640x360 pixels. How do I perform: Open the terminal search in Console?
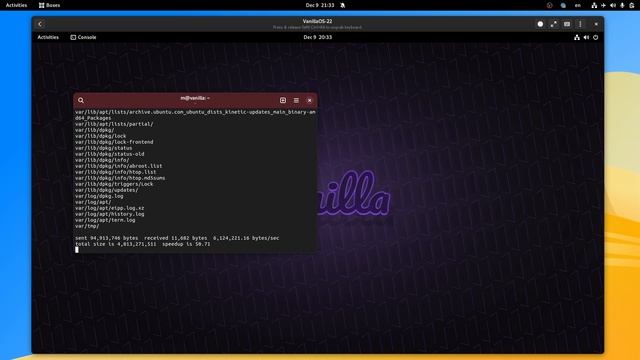[x=81, y=100]
